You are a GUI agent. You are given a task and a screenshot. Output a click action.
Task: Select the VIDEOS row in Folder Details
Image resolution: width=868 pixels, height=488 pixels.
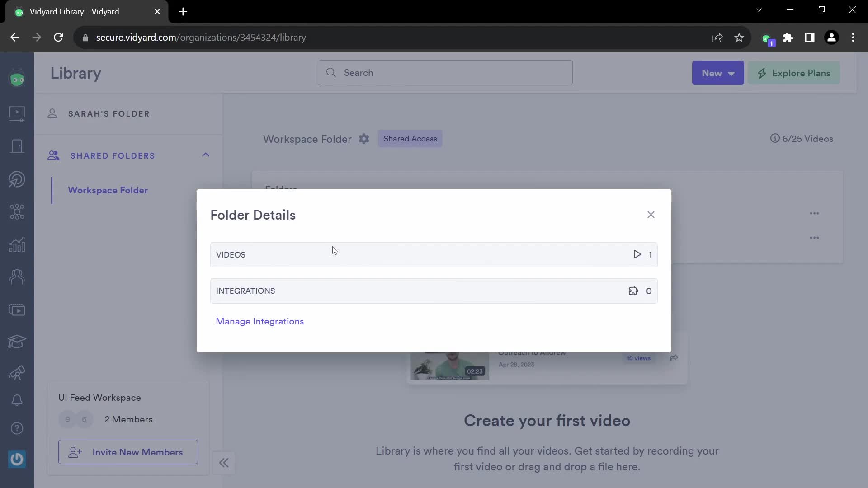point(434,254)
